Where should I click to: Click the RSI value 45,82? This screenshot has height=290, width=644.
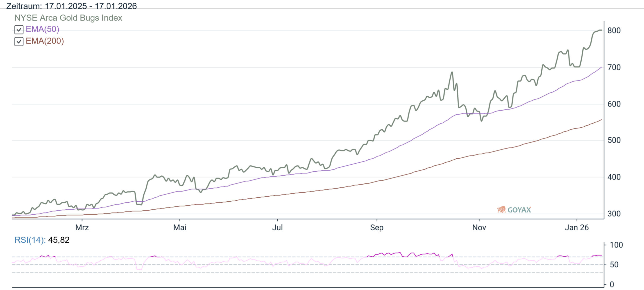(59, 240)
